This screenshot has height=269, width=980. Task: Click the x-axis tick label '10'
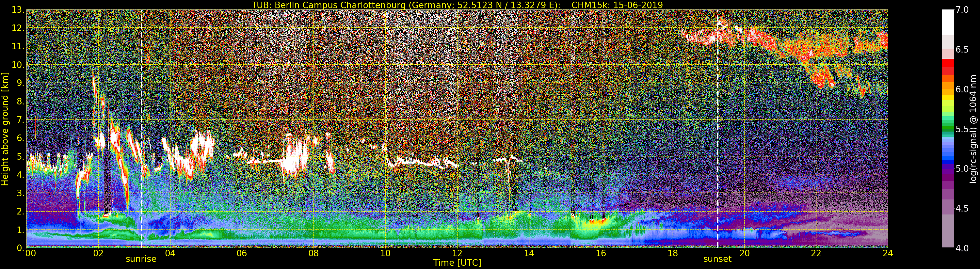pyautogui.click(x=385, y=253)
